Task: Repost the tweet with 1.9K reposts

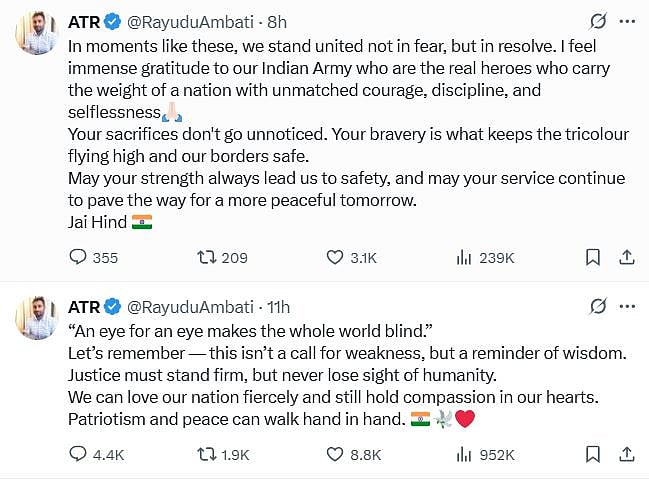Action: [206, 454]
